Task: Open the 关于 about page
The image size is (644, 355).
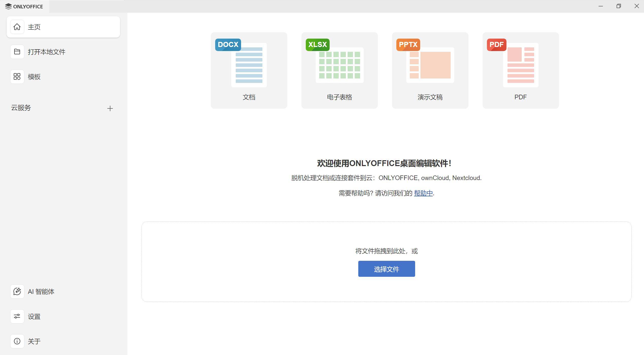Action: tap(63, 341)
